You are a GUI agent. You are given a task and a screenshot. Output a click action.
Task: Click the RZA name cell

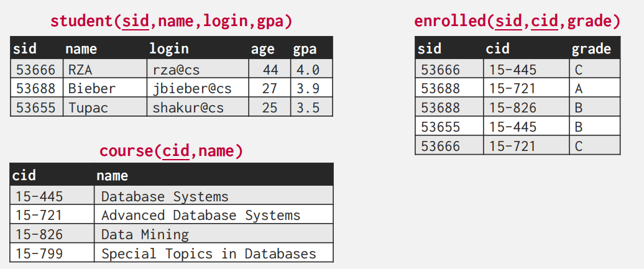click(x=105, y=70)
